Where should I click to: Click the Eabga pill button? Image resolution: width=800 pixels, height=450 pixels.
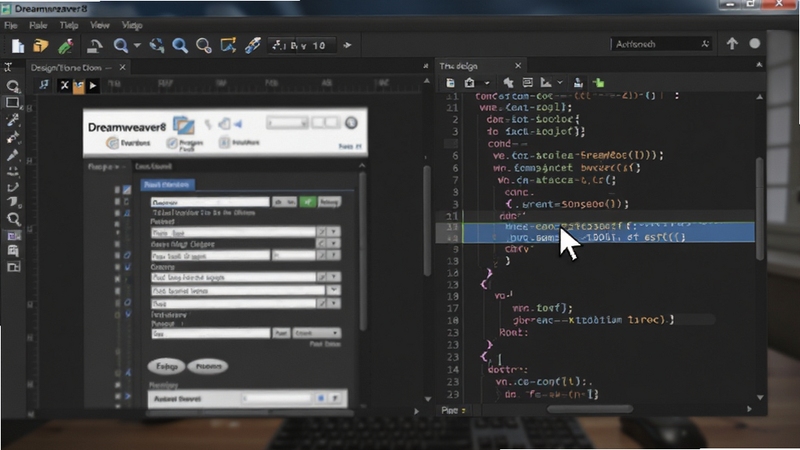166,366
